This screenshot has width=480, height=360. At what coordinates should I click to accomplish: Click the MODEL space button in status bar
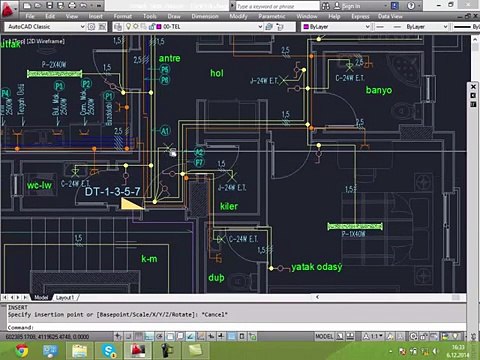tap(324, 336)
